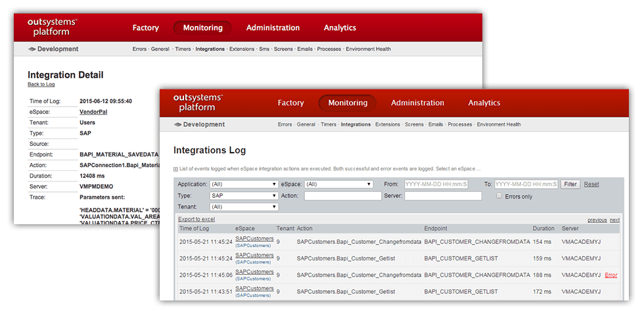
Task: Open the eSpace filter dropdown
Action: tap(338, 184)
